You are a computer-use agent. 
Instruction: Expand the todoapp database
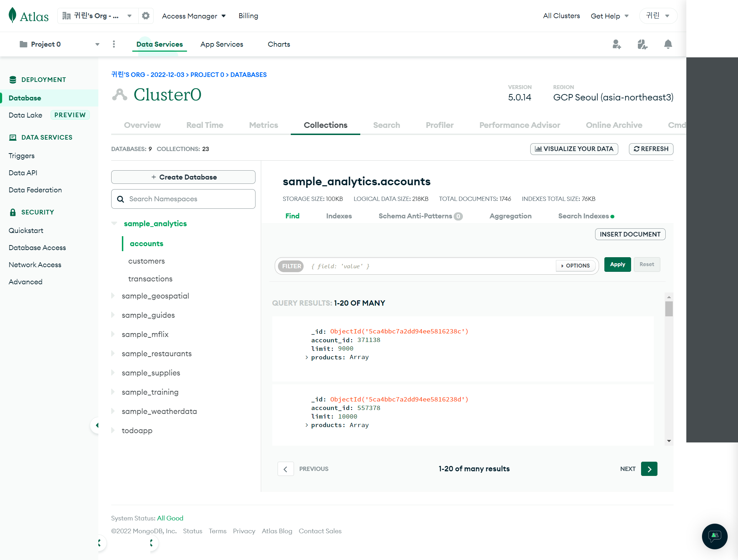tap(113, 430)
